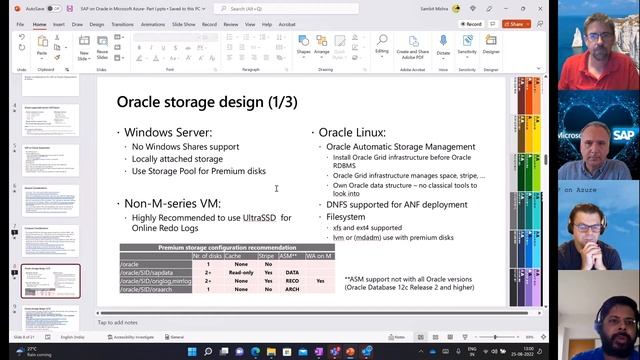Viewport: 640px width, 360px height.
Task: Open the Slide Show tab
Action: [184, 24]
